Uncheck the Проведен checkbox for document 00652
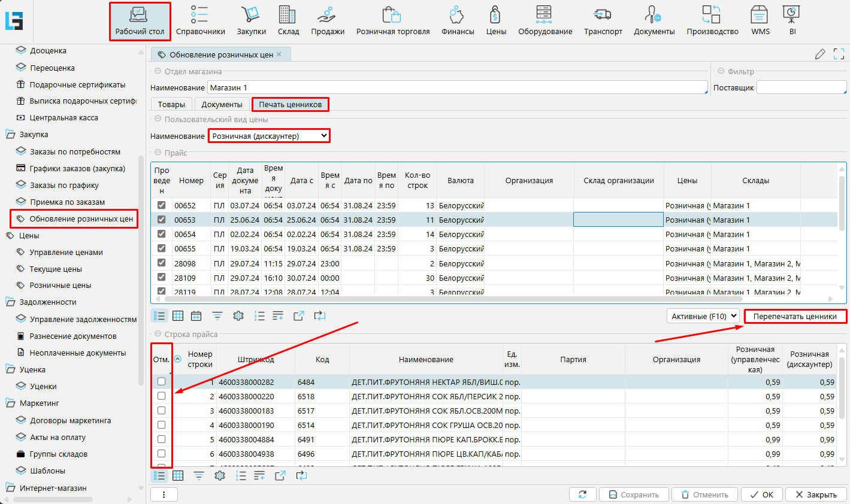The image size is (850, 504). point(161,205)
